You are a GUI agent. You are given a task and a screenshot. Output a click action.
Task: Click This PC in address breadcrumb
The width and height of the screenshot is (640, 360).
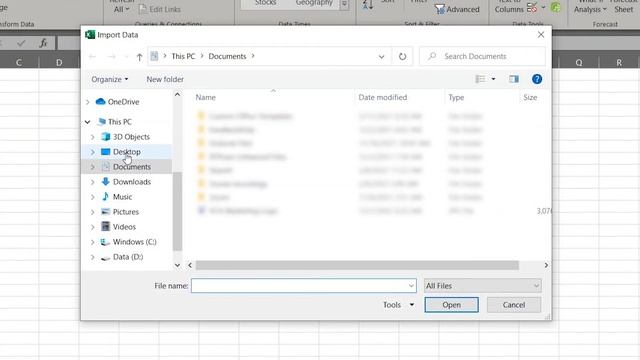183,56
